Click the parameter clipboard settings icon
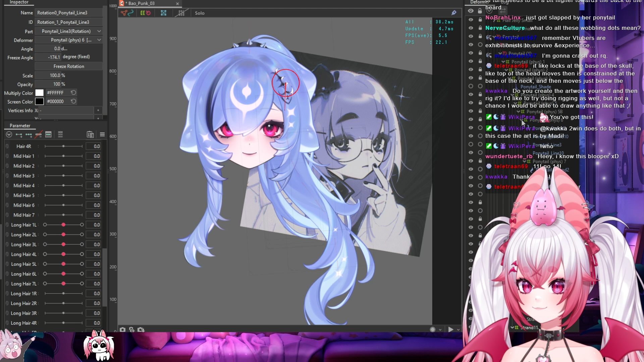Viewport: 644px width, 362px height. click(x=90, y=135)
